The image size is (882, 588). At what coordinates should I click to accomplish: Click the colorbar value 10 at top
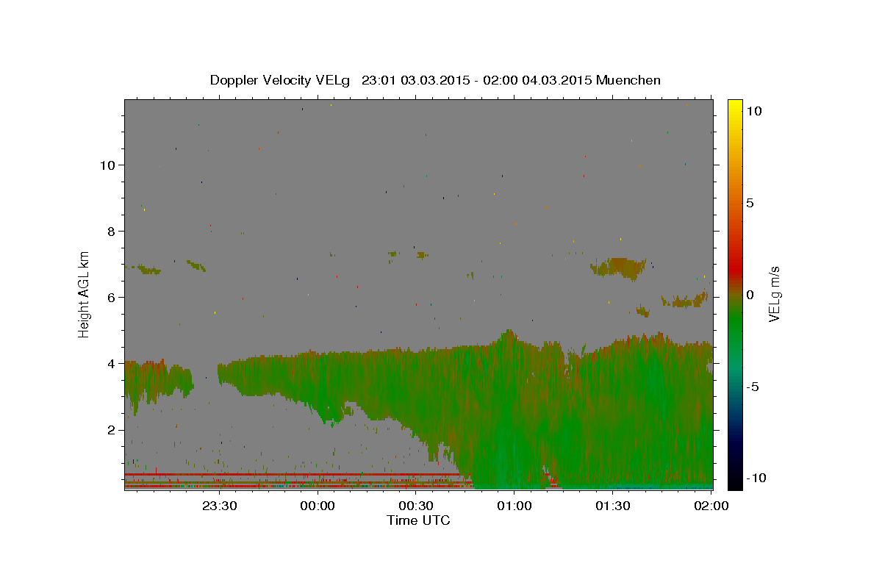tap(753, 111)
